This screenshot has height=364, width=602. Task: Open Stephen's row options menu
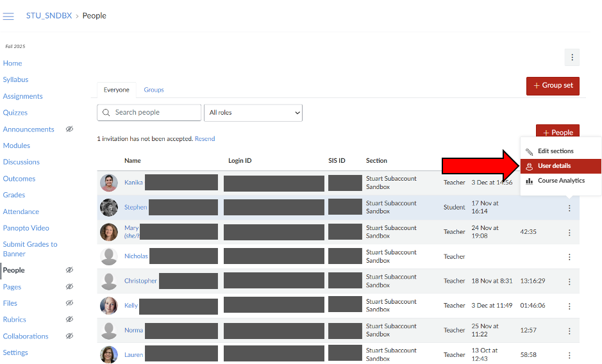point(569,208)
